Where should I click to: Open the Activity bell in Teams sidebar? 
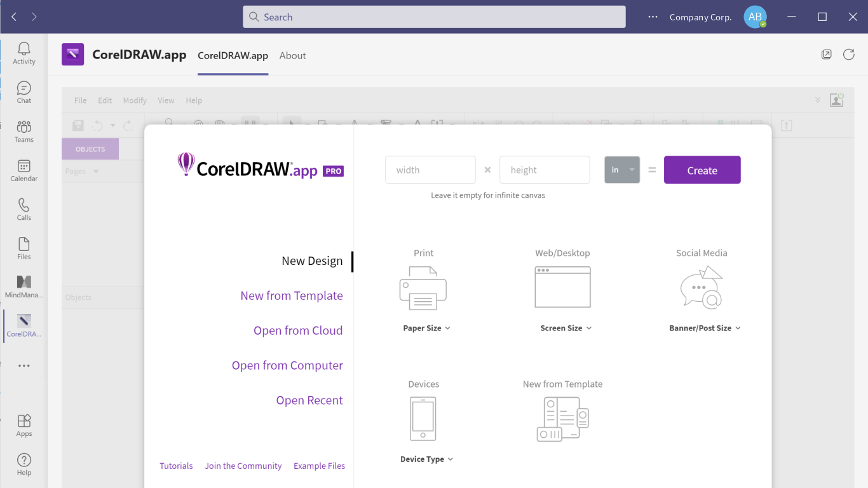[x=24, y=53]
